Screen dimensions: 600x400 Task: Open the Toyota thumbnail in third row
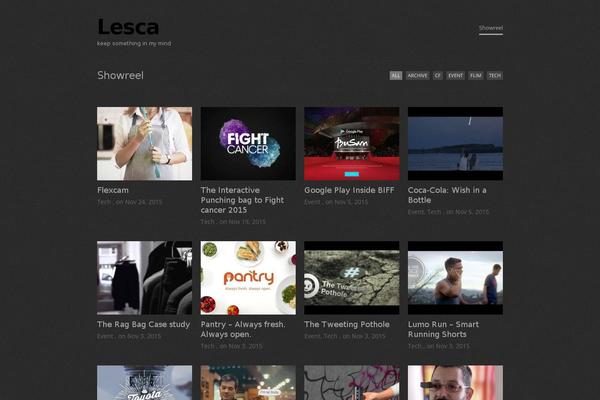(145, 382)
